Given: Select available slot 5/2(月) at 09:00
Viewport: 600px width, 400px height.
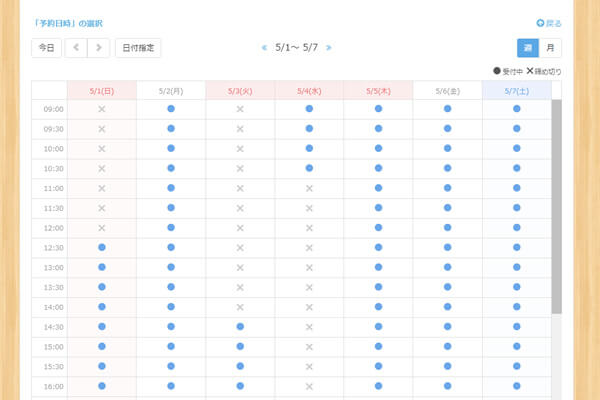Looking at the screenshot, I should (x=171, y=108).
